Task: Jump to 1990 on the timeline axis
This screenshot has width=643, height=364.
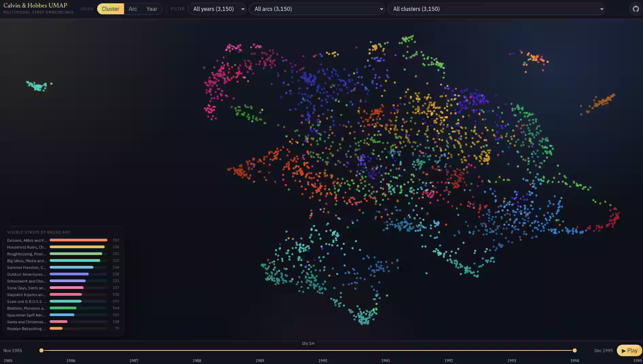Action: 323,360
